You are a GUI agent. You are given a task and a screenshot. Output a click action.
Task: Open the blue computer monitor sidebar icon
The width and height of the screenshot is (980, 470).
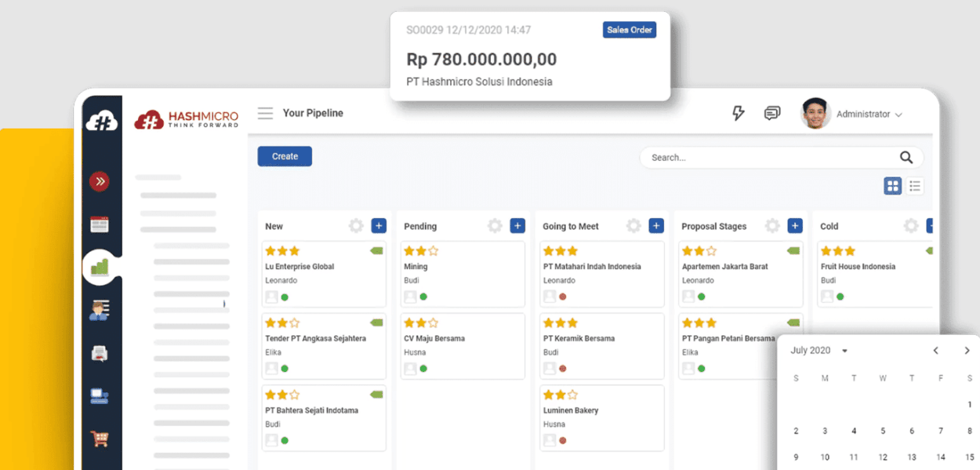pos(100,396)
